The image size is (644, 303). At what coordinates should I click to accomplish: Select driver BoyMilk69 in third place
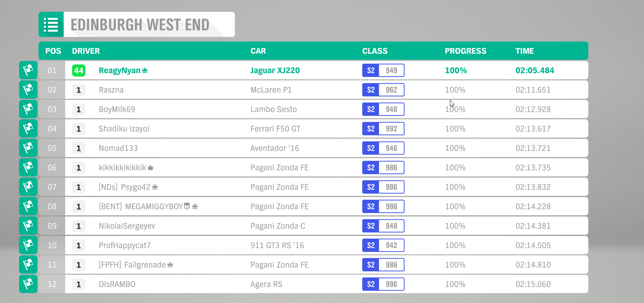tap(117, 109)
